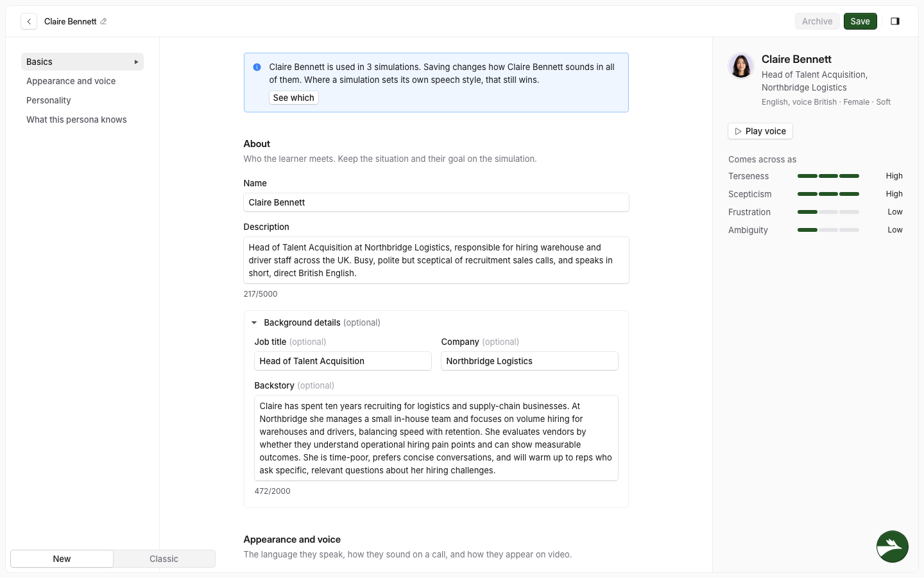
Task: Click the Comes across as label
Action: click(762, 159)
